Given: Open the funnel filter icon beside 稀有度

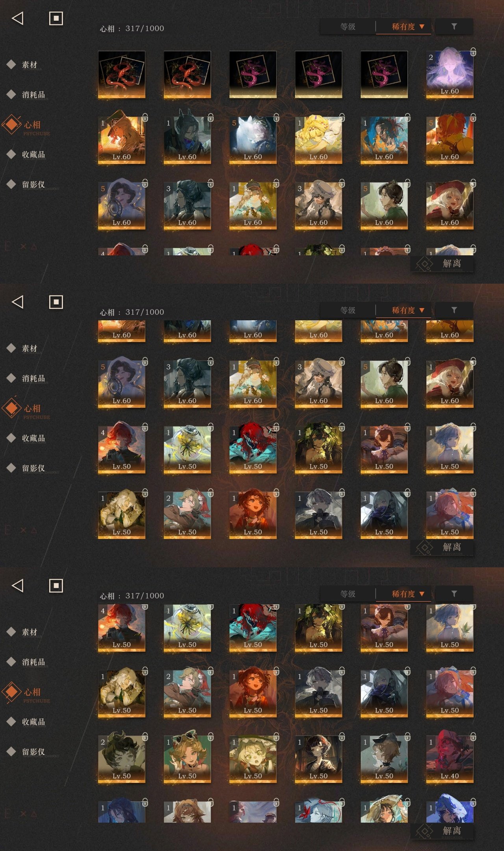Looking at the screenshot, I should 454,26.
